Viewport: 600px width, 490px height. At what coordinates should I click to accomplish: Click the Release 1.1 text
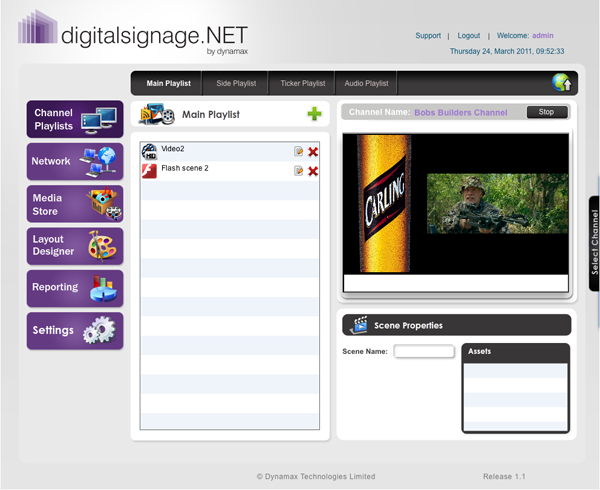click(x=504, y=476)
